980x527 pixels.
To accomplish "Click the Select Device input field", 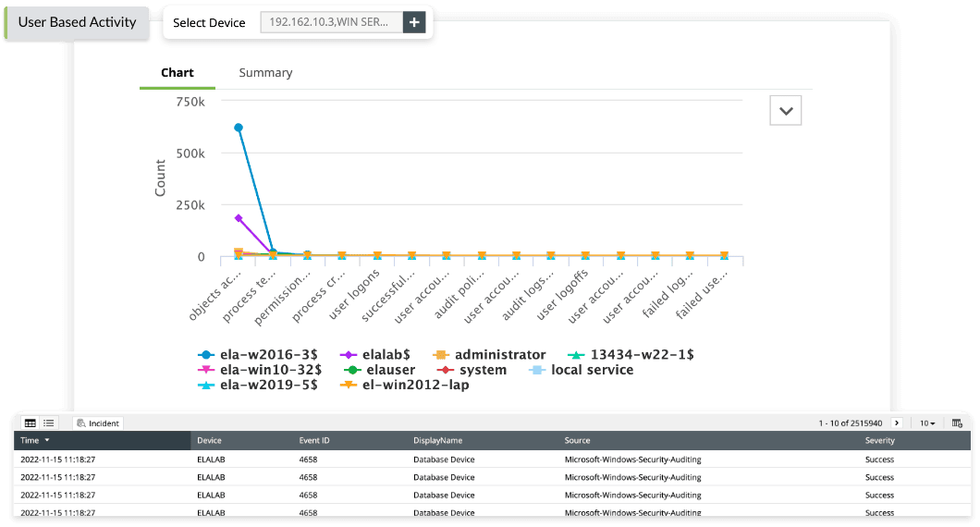I will (331, 22).
